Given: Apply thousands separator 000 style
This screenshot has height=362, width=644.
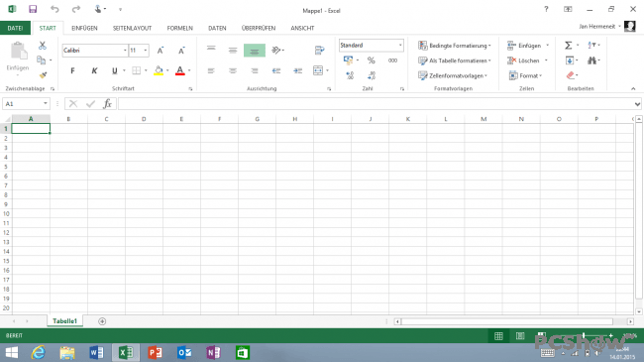Looking at the screenshot, I should pos(392,60).
